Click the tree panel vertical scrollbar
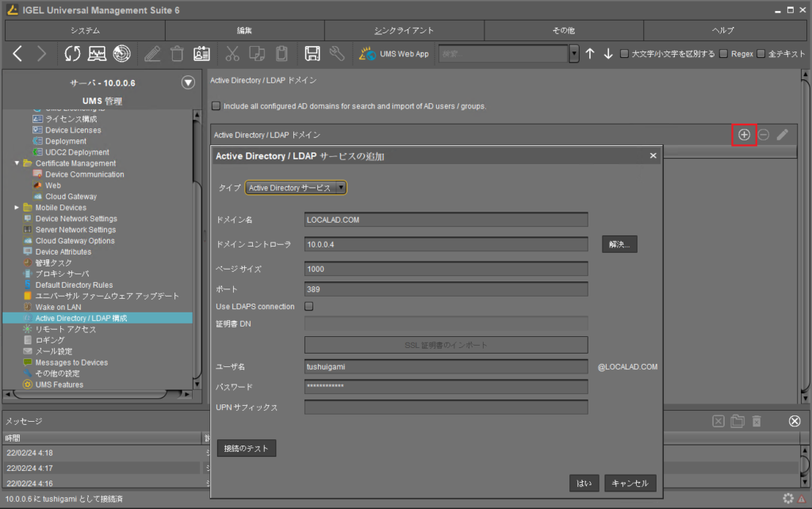Screen dimensions: 812x509 click(x=197, y=248)
